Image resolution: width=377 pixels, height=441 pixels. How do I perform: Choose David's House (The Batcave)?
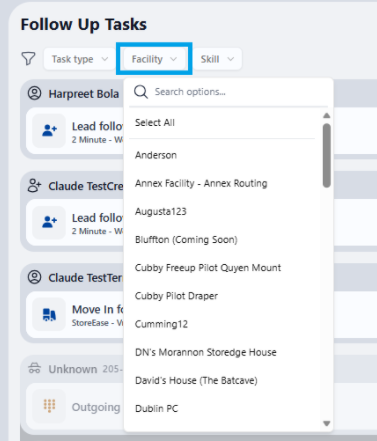[x=196, y=380]
